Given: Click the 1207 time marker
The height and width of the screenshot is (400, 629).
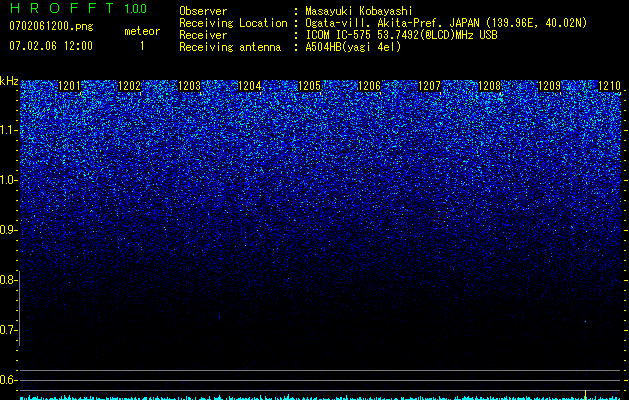Looking at the screenshot, I should click(x=430, y=86).
